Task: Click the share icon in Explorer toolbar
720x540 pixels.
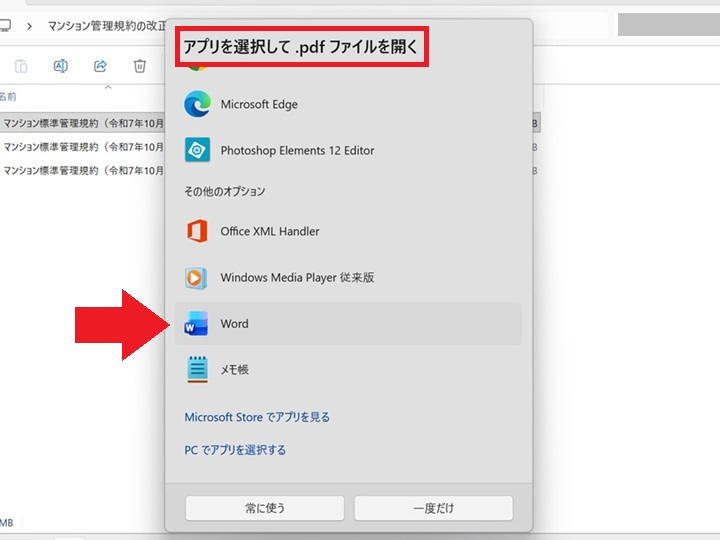Action: click(x=101, y=66)
